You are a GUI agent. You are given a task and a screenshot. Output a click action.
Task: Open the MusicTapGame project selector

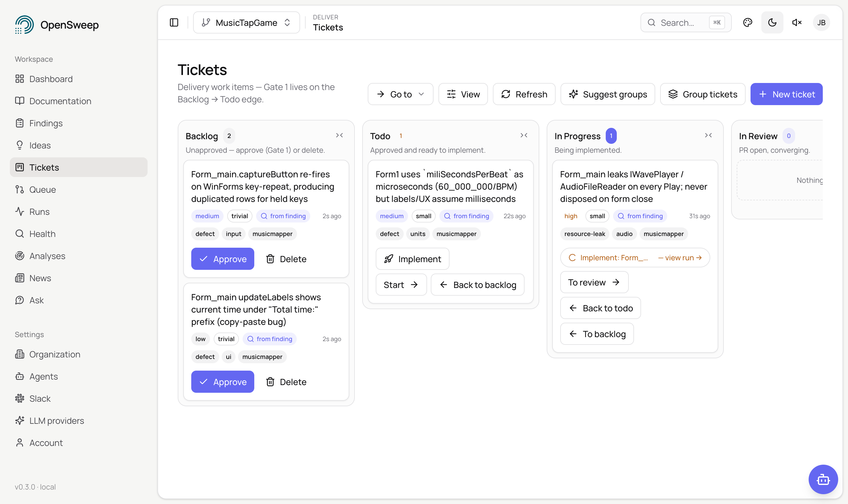point(246,22)
